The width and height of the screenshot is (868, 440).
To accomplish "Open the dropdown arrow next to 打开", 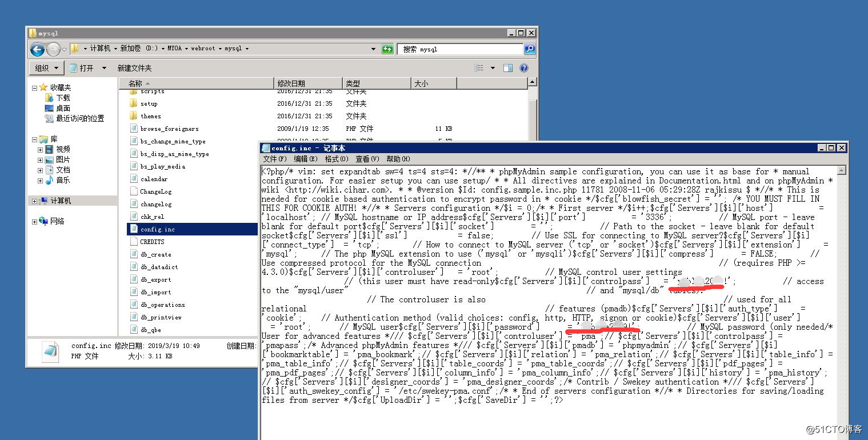I will pos(104,68).
